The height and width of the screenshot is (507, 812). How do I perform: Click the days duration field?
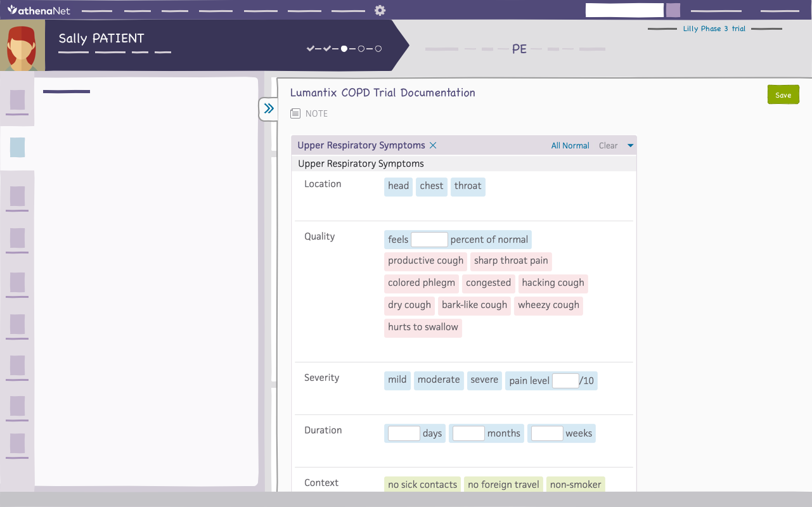click(x=404, y=433)
